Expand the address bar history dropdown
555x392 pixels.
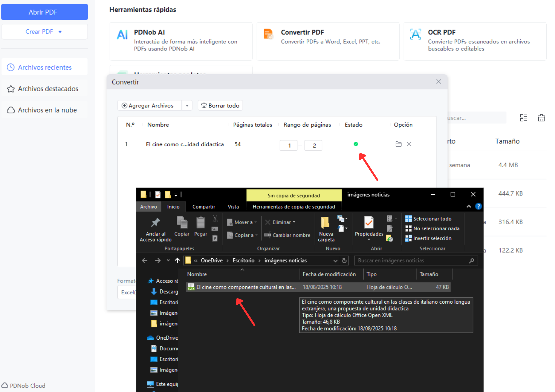pyautogui.click(x=335, y=261)
